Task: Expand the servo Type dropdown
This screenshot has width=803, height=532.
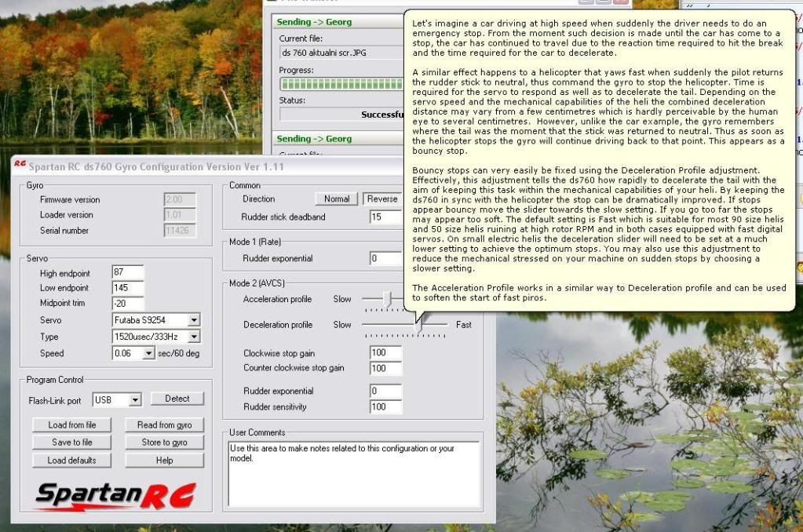Action: pos(194,337)
